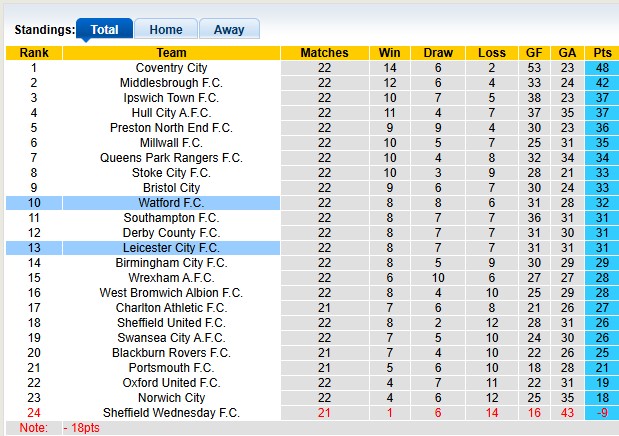
Task: Click Norwich City team link
Action: pyautogui.click(x=171, y=398)
